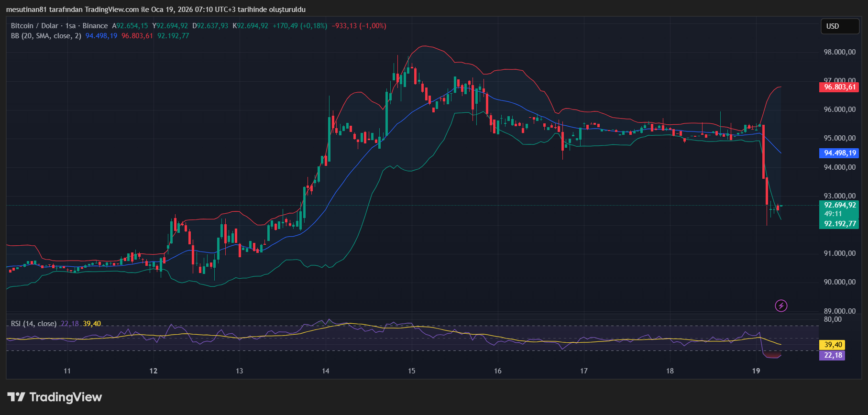Click the 22,18 value in RSI legend

click(70, 324)
